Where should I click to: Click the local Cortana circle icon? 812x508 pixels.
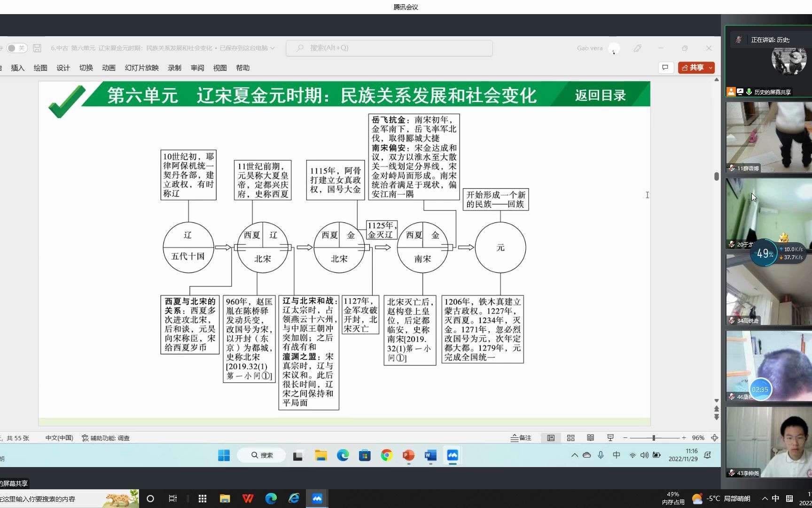point(150,499)
